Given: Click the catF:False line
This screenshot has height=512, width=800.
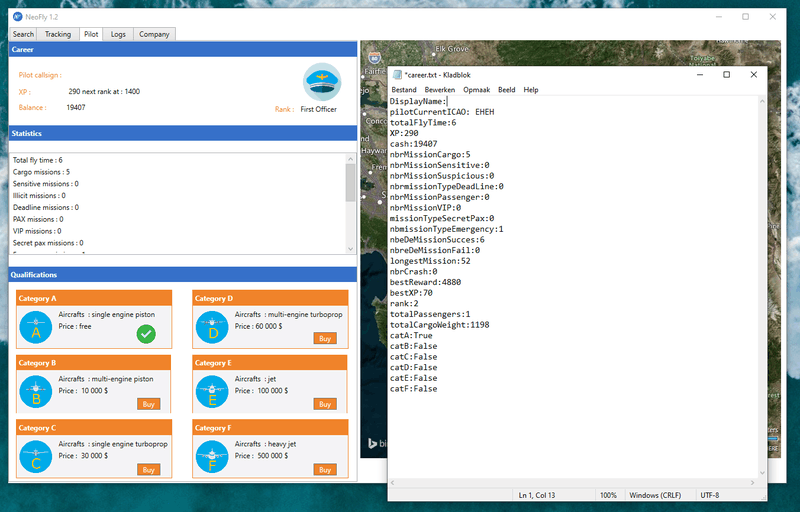Looking at the screenshot, I should [413, 389].
